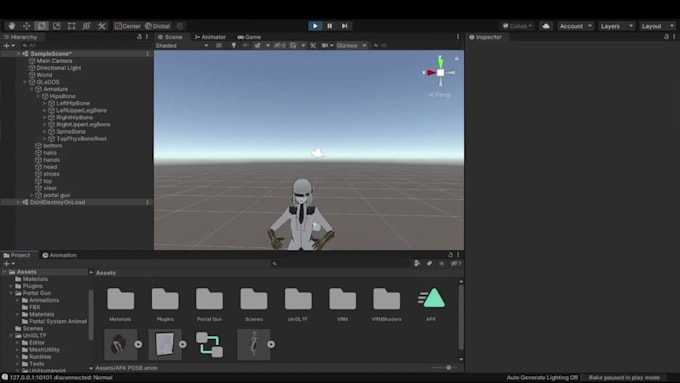Click the Pause button
This screenshot has width=680, height=383.
pos(330,26)
